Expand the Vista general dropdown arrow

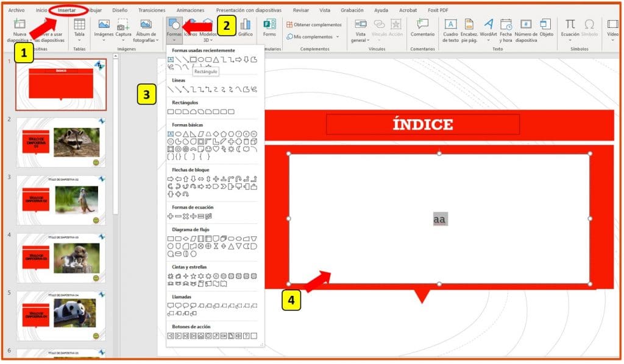pyautogui.click(x=368, y=40)
